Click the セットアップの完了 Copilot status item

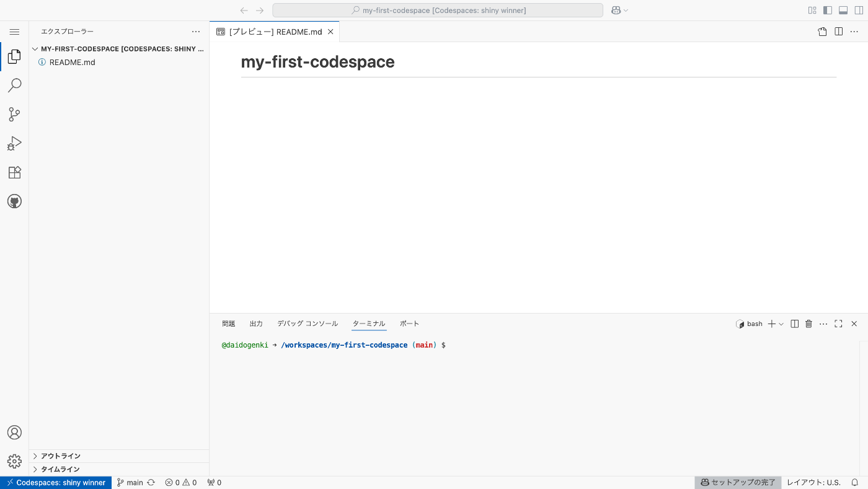coord(738,483)
